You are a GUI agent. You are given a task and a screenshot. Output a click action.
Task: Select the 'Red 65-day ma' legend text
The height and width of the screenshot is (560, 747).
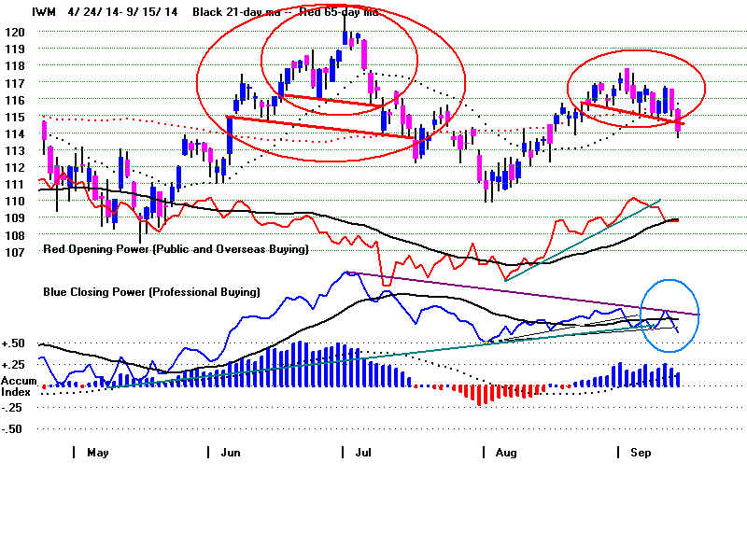(339, 12)
